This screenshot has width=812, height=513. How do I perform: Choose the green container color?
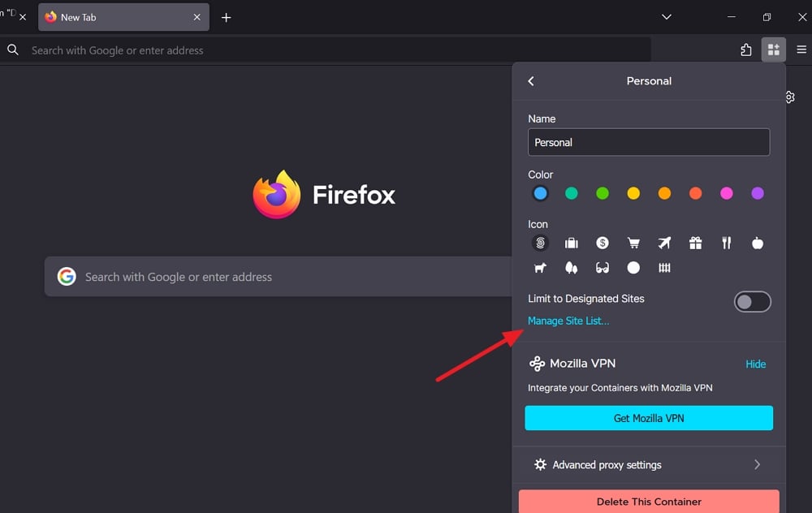coord(603,193)
